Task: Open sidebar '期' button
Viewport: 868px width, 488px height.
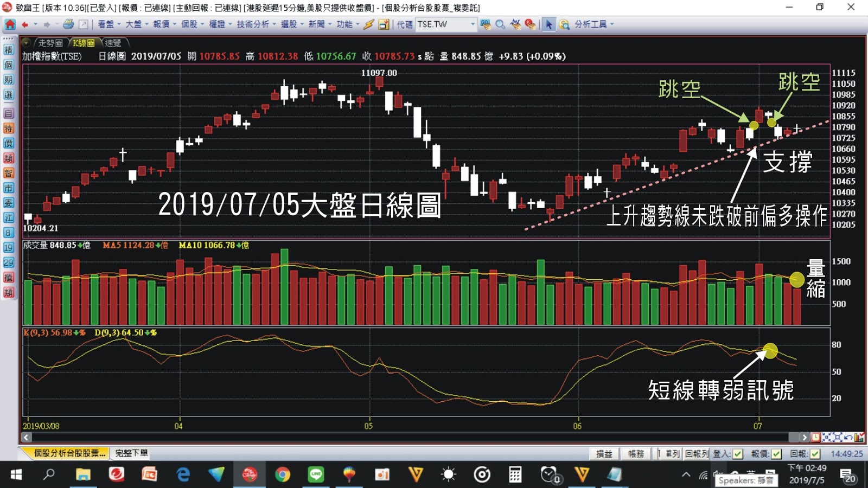Action: 8,80
